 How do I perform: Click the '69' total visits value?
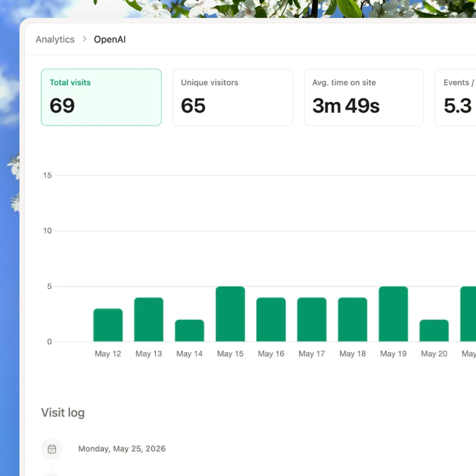62,106
